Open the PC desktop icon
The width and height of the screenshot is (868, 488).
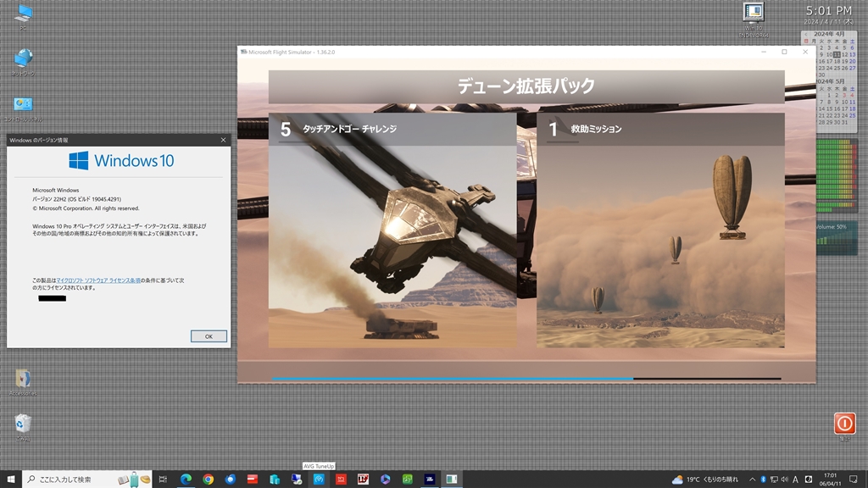point(23,14)
